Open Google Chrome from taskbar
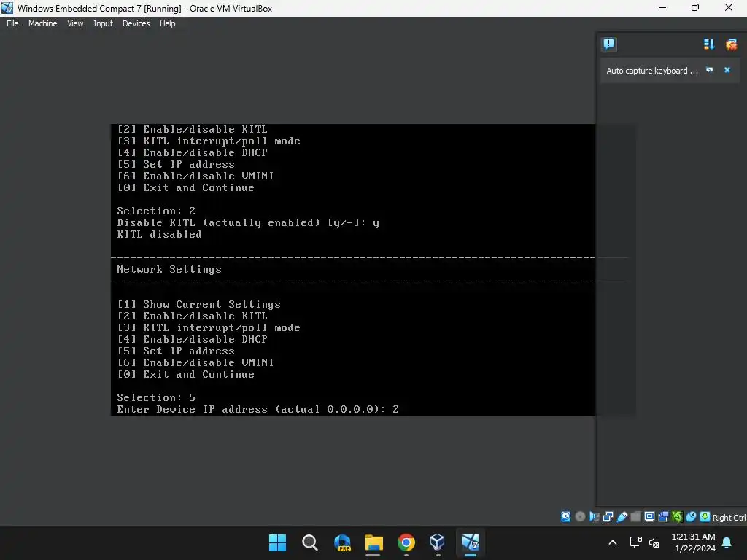This screenshot has height=560, width=747. point(406,542)
